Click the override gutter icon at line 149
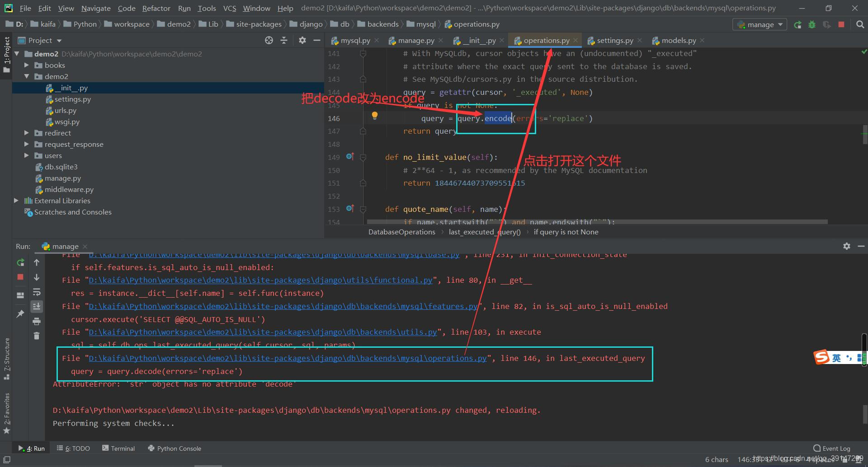The width and height of the screenshot is (868, 467). (350, 157)
